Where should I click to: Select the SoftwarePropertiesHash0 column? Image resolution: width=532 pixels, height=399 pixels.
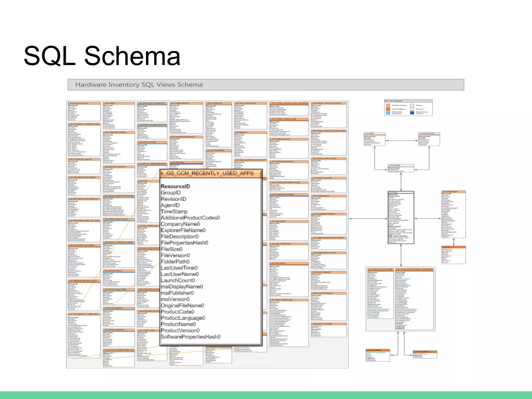[190, 337]
